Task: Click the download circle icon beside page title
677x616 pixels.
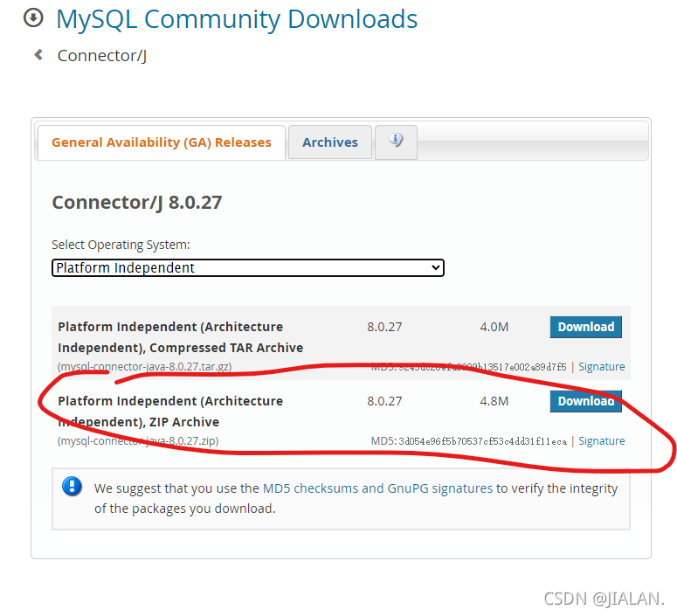Action: coord(33,18)
